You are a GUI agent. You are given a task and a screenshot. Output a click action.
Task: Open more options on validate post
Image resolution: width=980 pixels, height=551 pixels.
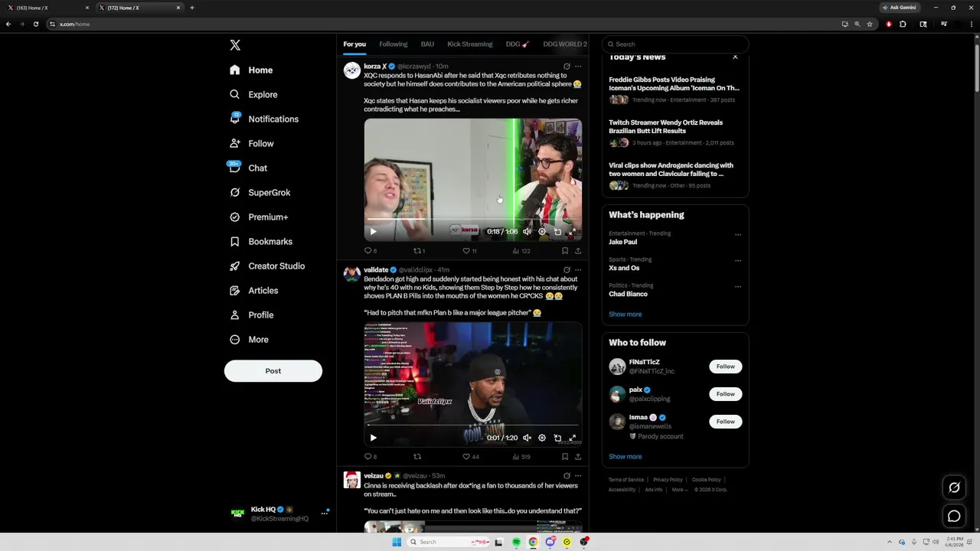click(578, 270)
